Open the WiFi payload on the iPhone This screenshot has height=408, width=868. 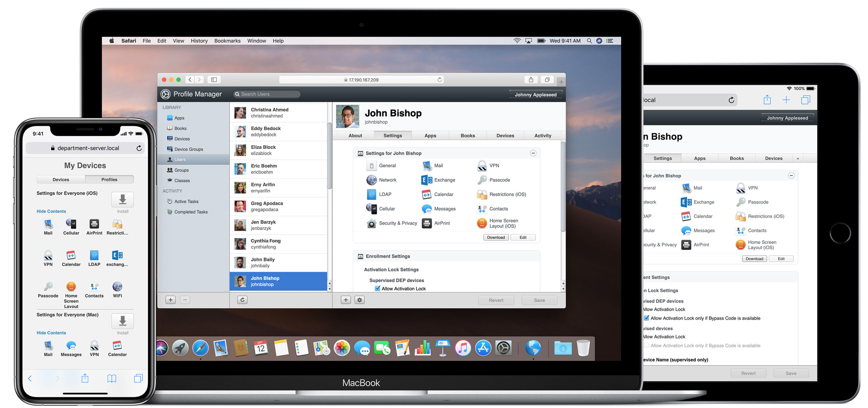(117, 290)
